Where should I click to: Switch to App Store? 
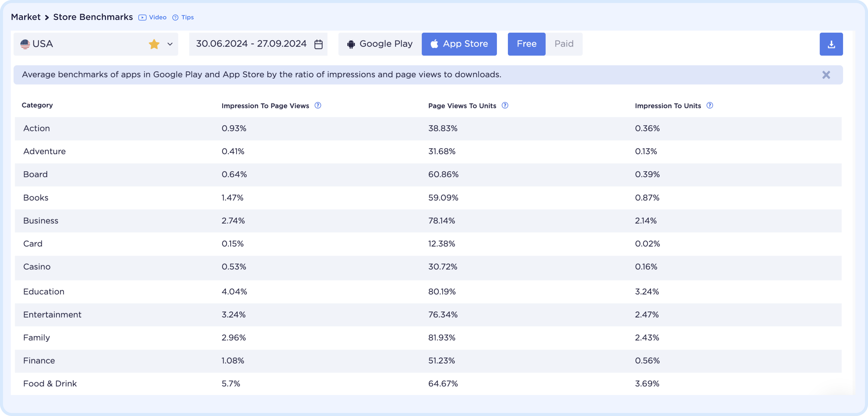point(459,44)
